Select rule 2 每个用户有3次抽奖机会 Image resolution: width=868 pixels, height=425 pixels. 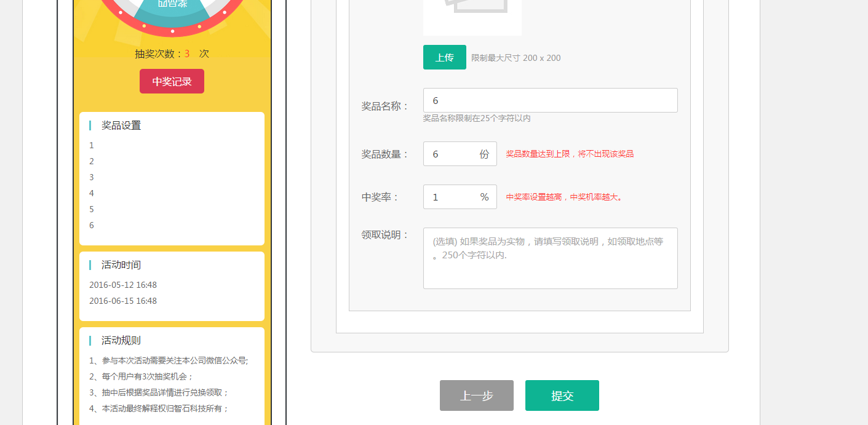[141, 376]
